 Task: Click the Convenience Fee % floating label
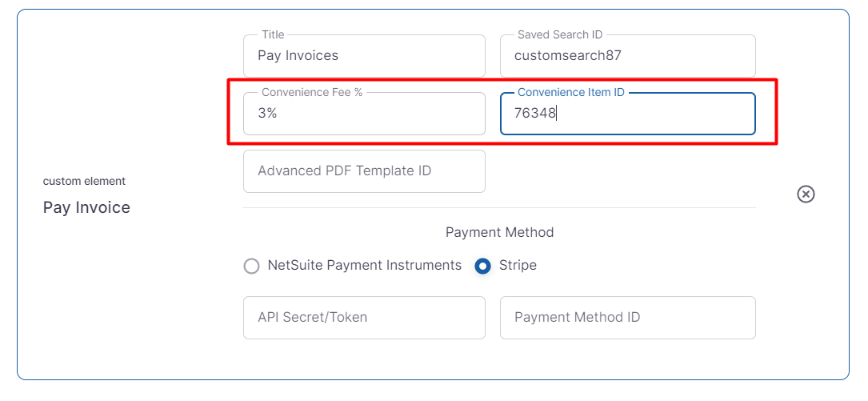[312, 93]
